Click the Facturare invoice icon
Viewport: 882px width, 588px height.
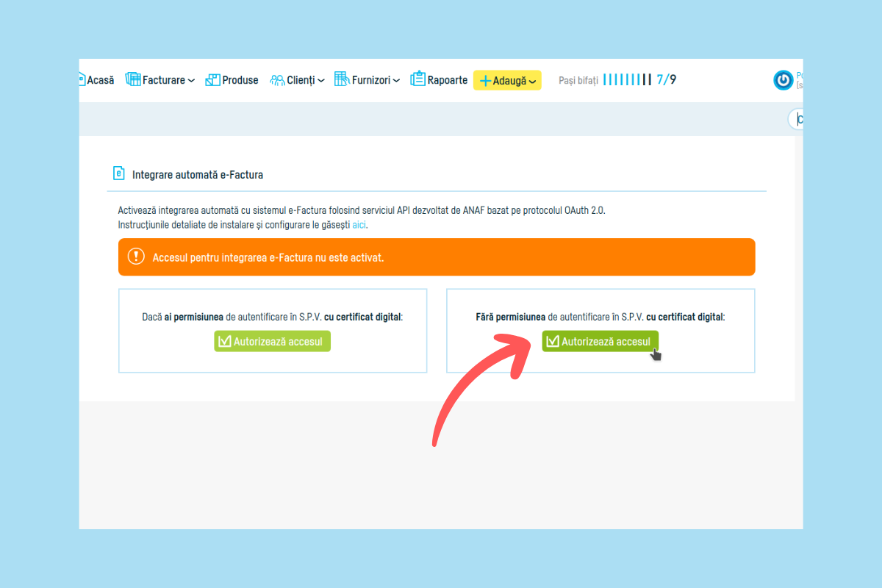pyautogui.click(x=133, y=79)
